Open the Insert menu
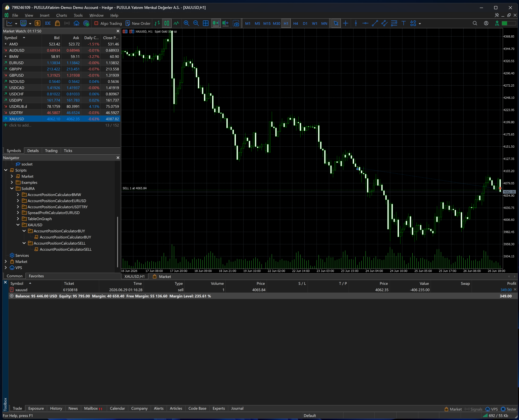519x420 pixels. [x=45, y=15]
